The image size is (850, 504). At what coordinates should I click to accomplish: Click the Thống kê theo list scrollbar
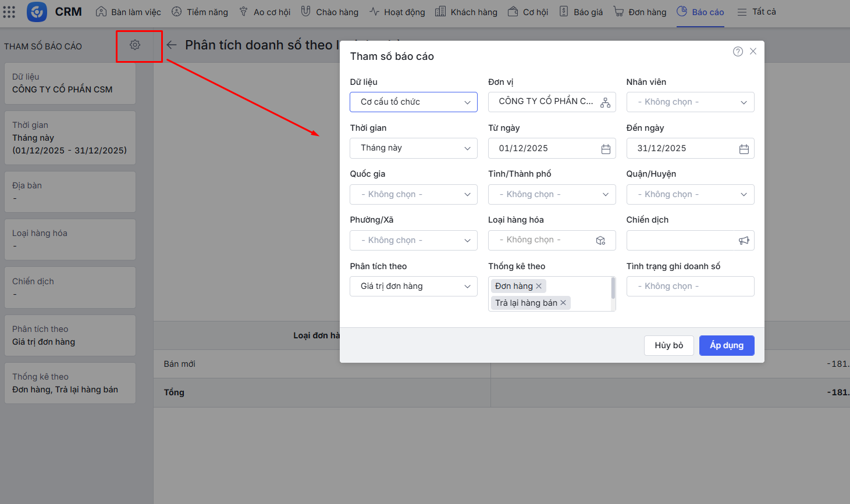coord(613,288)
